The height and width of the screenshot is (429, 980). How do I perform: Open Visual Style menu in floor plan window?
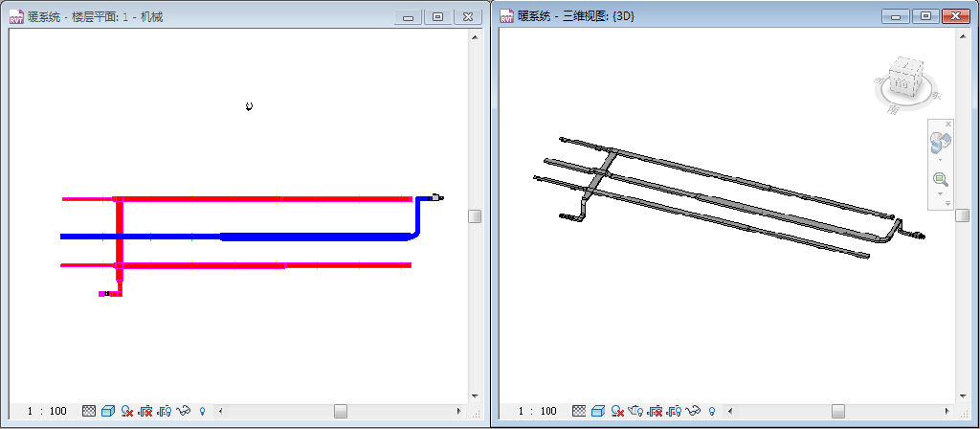pos(107,411)
